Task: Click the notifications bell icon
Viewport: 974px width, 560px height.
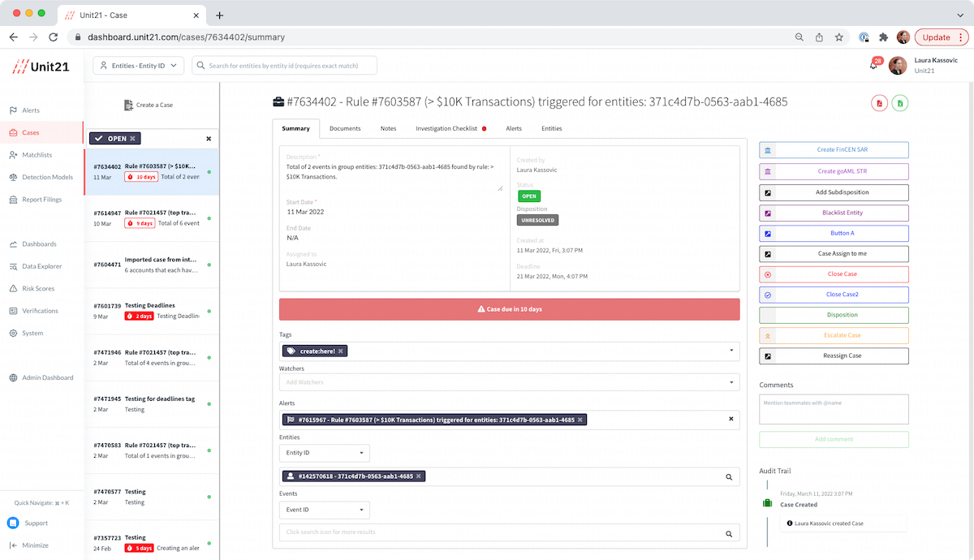Action: point(874,65)
